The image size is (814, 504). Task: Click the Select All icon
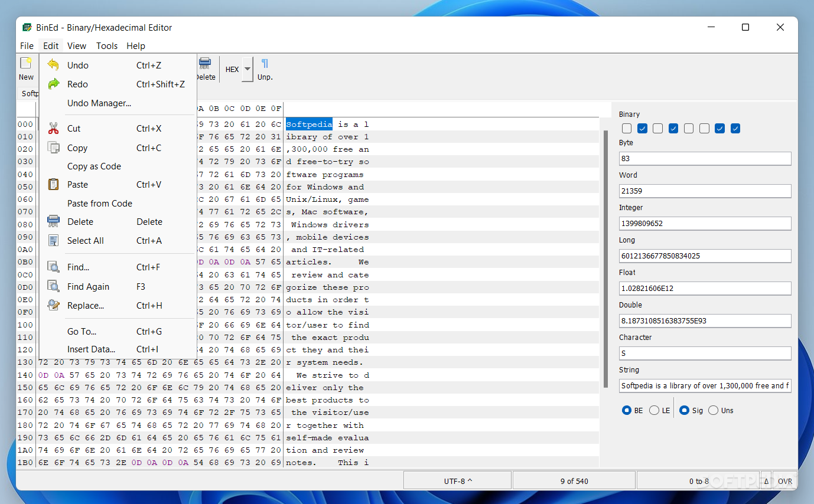coord(54,240)
